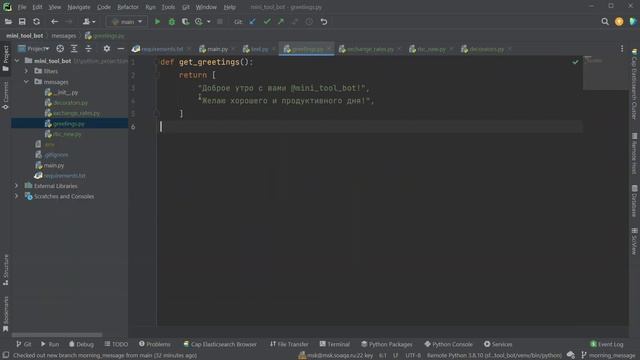
Task: Open the Tools menu
Action: point(168,7)
